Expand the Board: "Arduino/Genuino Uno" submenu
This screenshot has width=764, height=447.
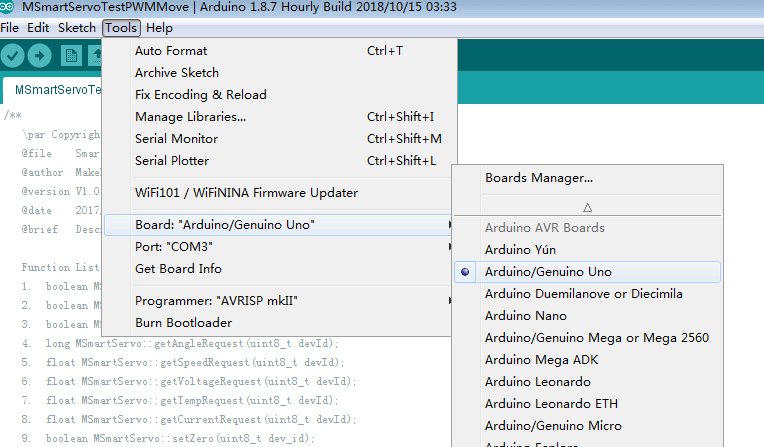click(278, 225)
